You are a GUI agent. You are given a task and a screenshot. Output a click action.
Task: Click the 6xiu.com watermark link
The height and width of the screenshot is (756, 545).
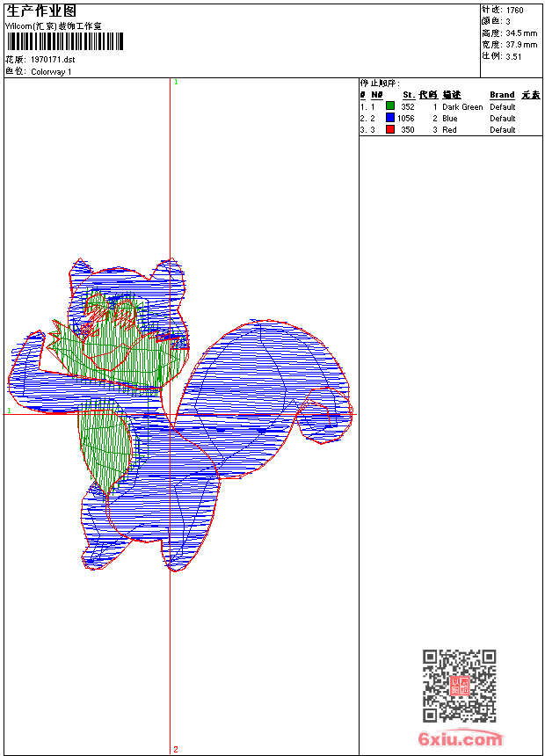460,738
